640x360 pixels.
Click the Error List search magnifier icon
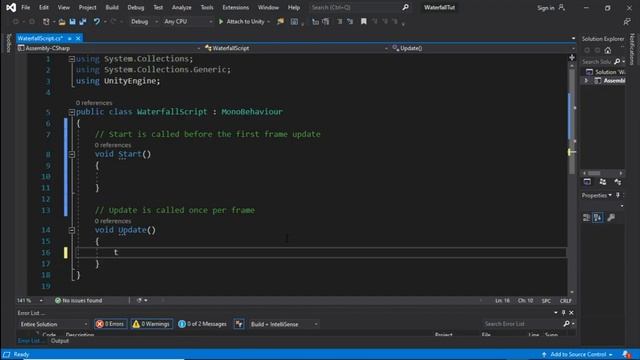[566, 324]
